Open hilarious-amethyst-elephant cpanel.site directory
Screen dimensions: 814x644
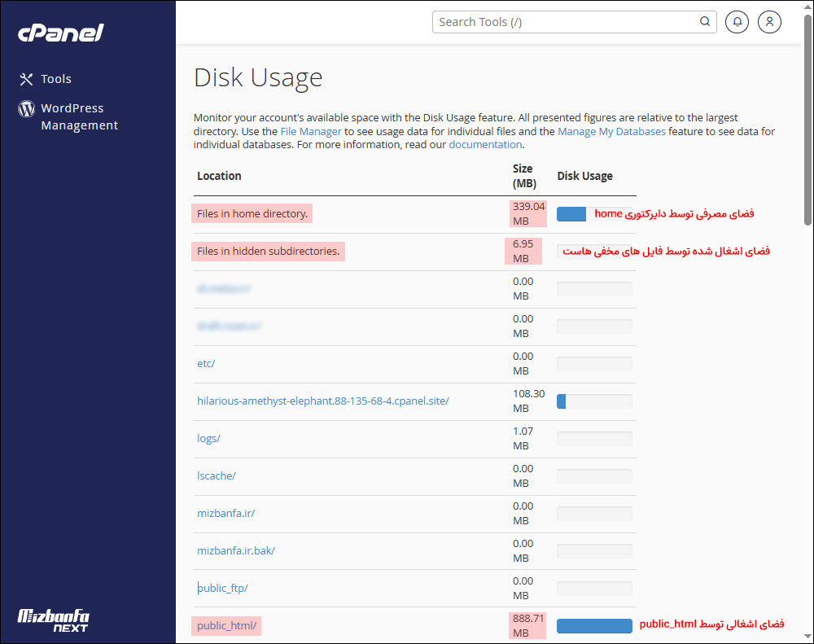[322, 401]
